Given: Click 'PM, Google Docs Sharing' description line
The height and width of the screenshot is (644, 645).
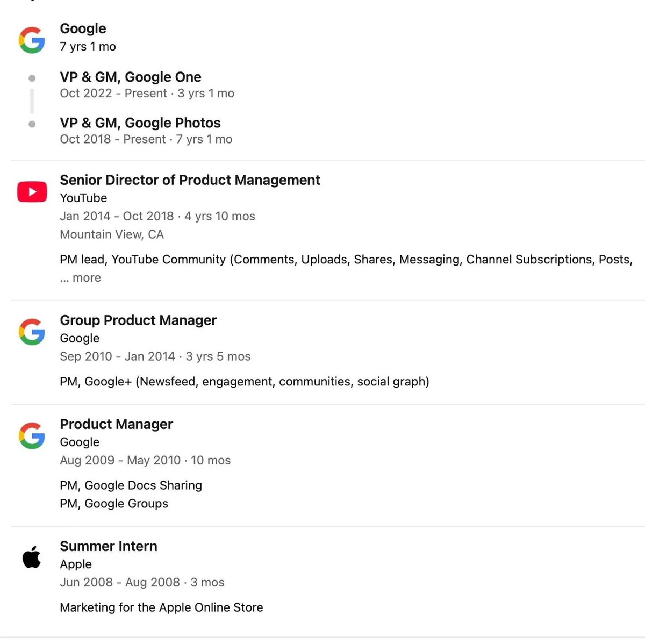Looking at the screenshot, I should pyautogui.click(x=131, y=485).
